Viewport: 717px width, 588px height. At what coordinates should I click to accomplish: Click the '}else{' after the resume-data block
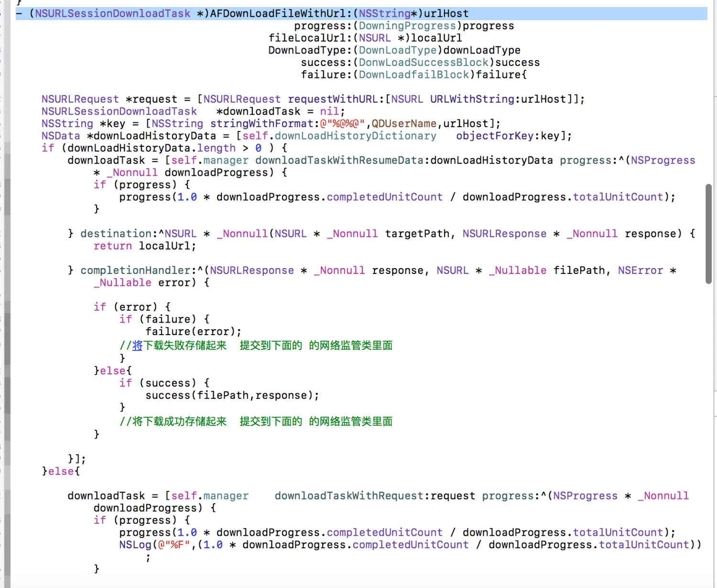click(x=61, y=471)
